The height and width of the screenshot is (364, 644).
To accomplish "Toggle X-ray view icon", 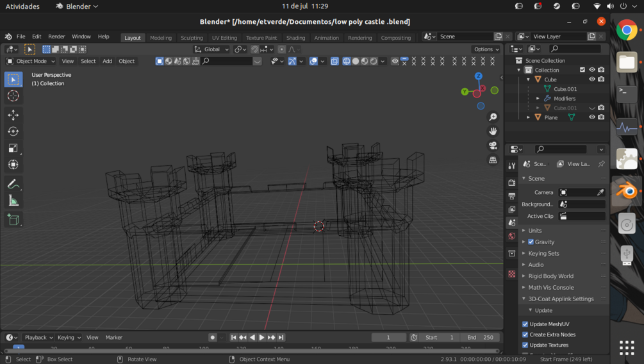I will click(334, 62).
